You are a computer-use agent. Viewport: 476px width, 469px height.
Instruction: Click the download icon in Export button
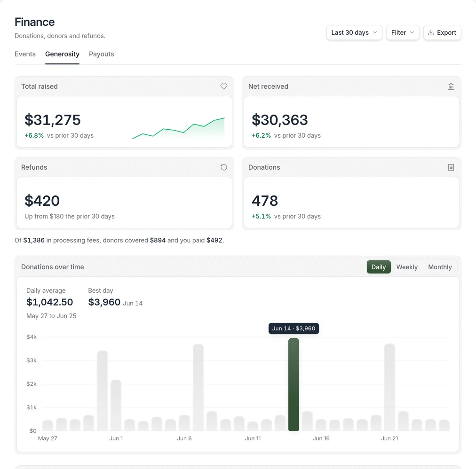(x=431, y=32)
